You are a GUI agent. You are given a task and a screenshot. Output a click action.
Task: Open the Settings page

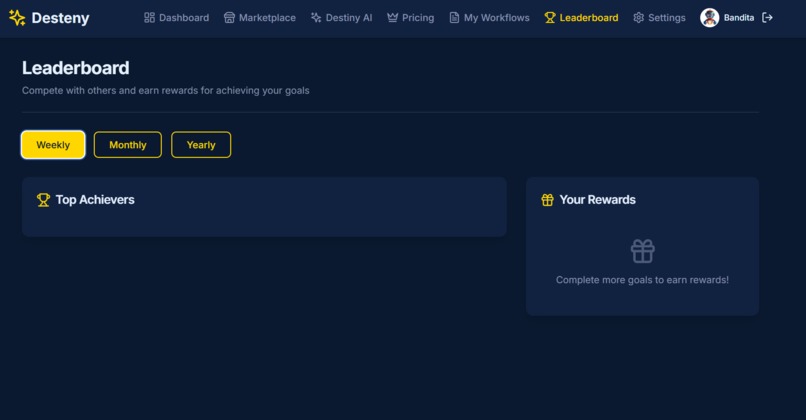point(659,17)
